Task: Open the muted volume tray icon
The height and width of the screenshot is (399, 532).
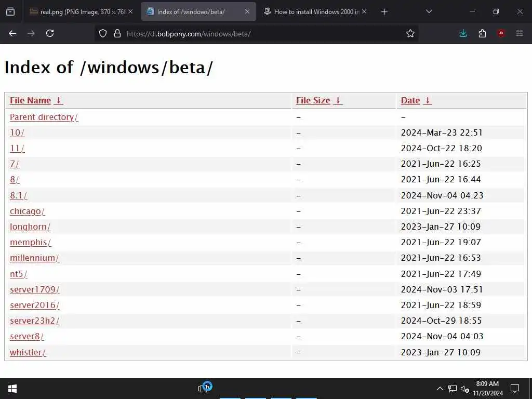Action: click(x=464, y=389)
